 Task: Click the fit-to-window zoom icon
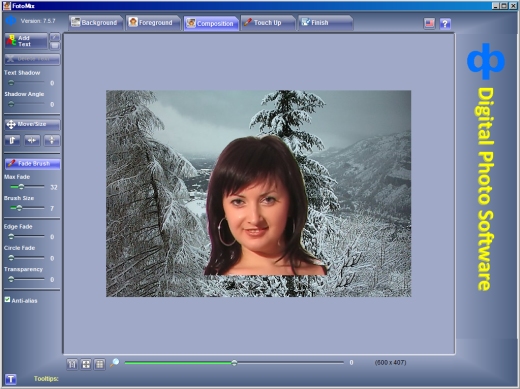pos(86,364)
